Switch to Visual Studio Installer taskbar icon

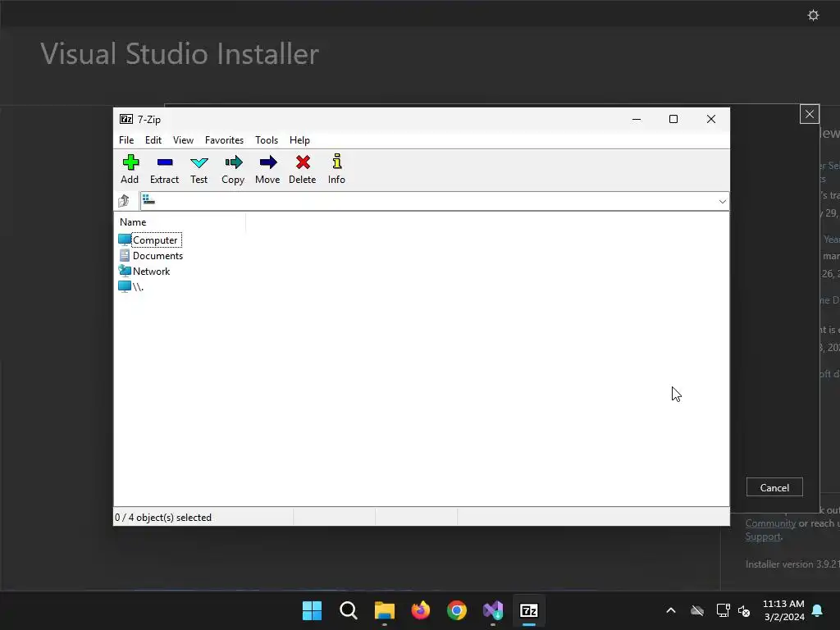coord(493,610)
